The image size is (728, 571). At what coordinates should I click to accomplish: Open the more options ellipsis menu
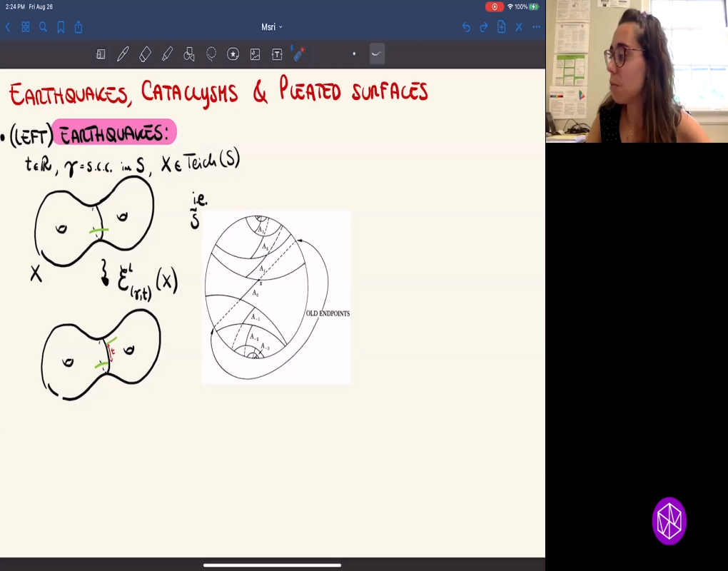click(536, 27)
